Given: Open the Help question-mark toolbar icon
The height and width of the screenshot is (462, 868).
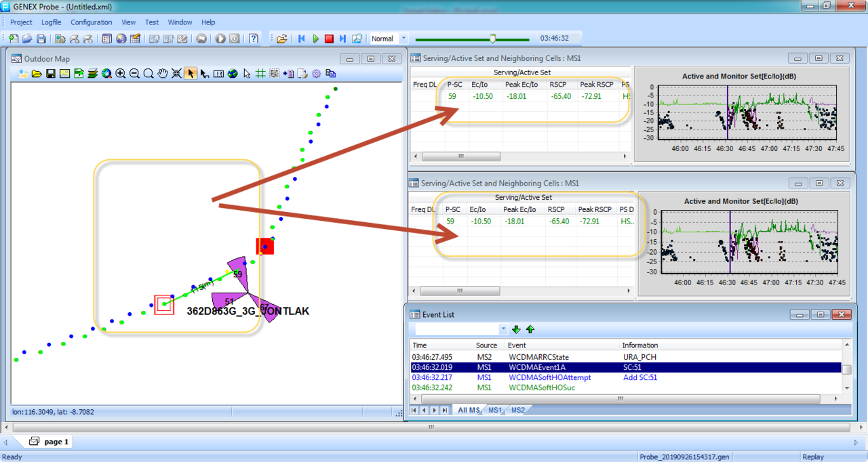Looking at the screenshot, I should (x=253, y=39).
